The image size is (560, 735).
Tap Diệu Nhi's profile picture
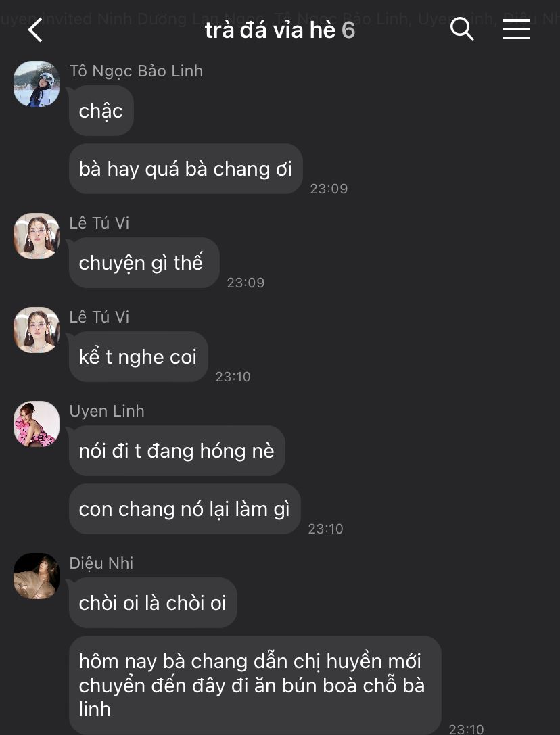(x=37, y=576)
